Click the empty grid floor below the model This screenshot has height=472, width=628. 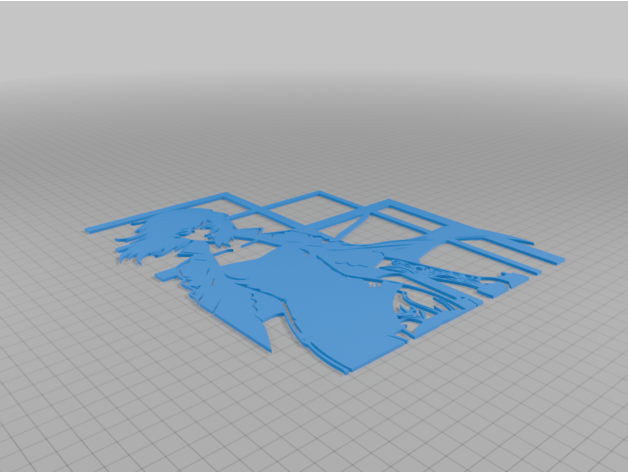coord(300,420)
